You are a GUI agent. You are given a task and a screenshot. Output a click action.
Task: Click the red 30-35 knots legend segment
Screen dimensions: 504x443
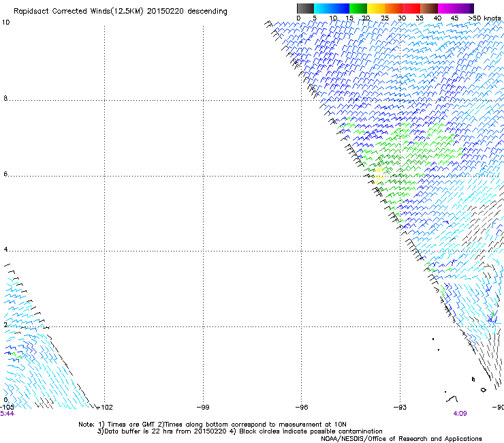411,8
